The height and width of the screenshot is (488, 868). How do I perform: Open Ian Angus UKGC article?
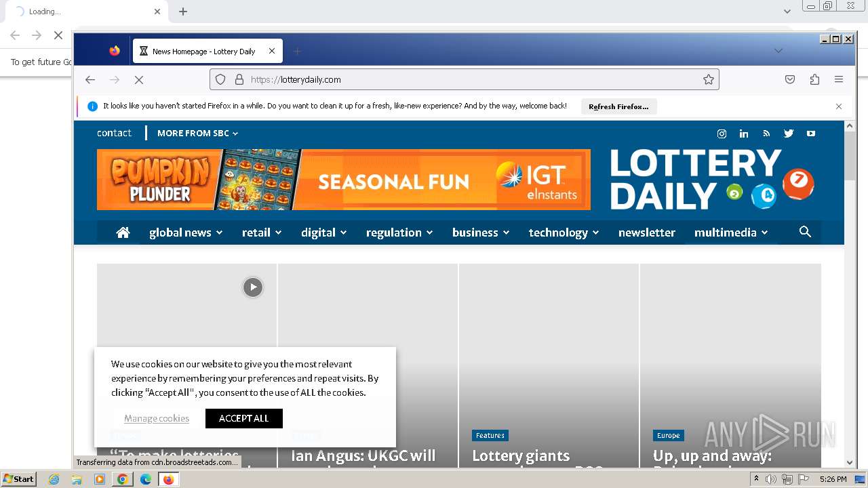pos(363,457)
